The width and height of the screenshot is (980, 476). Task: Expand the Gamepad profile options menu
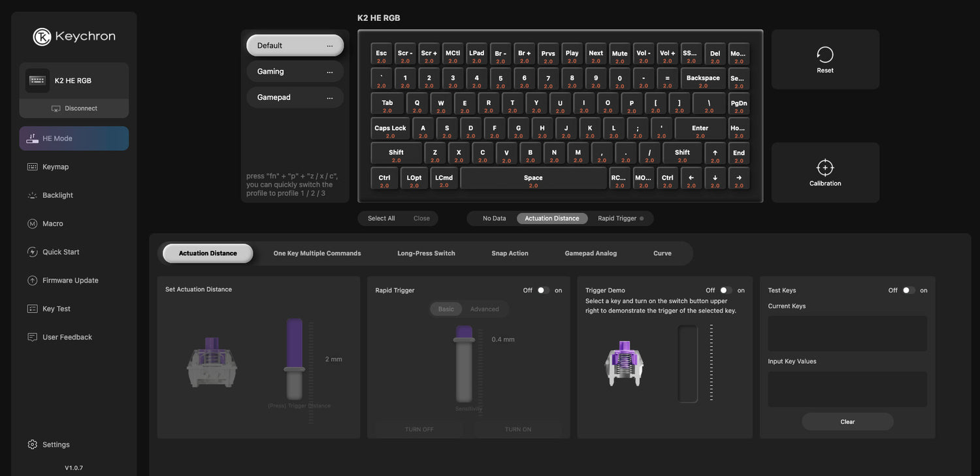click(329, 98)
